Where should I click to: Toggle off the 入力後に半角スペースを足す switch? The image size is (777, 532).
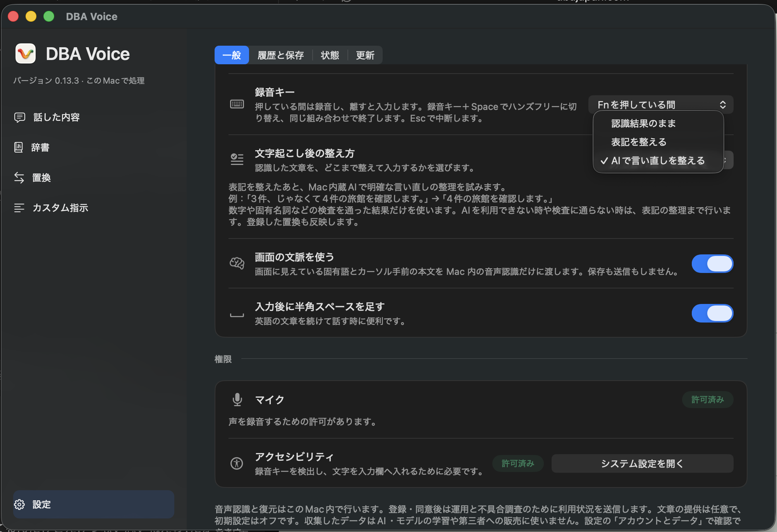point(712,313)
